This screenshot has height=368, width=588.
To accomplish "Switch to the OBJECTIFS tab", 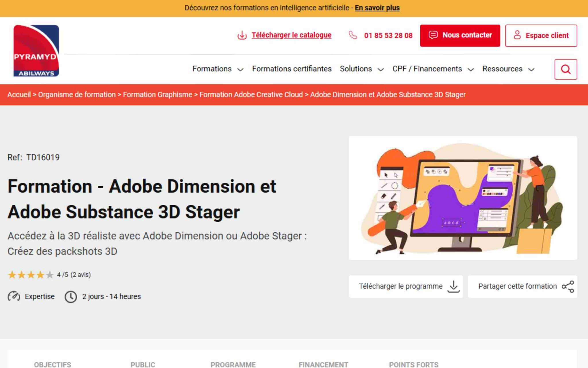I will [x=53, y=364].
